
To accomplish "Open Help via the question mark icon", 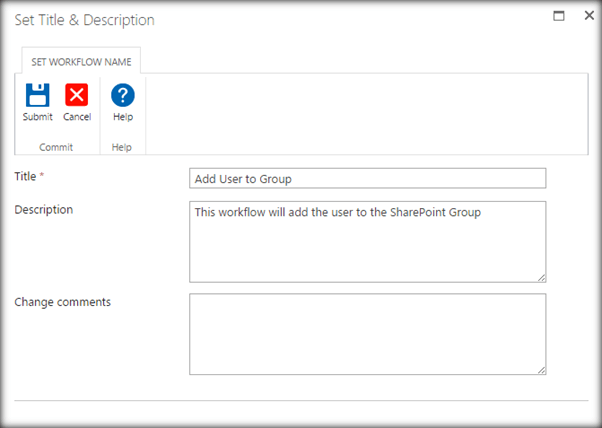I will point(123,95).
